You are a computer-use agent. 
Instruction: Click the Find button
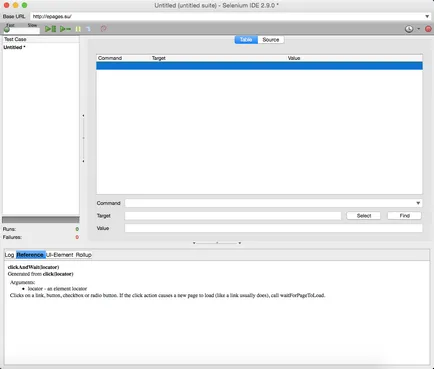click(x=404, y=216)
